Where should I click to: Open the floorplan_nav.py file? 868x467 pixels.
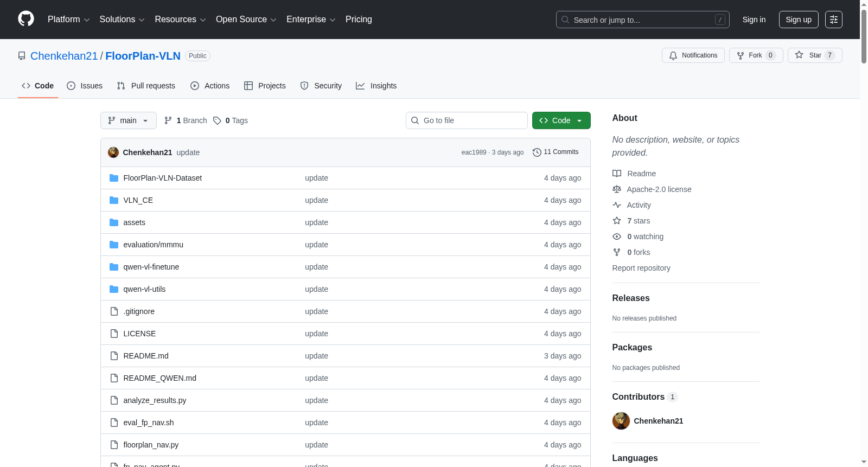coord(151,445)
